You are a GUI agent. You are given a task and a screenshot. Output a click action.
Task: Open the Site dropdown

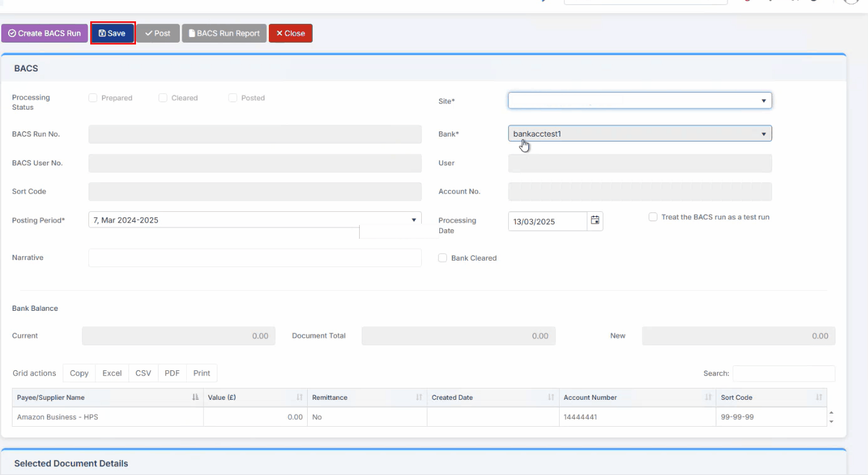pos(639,100)
